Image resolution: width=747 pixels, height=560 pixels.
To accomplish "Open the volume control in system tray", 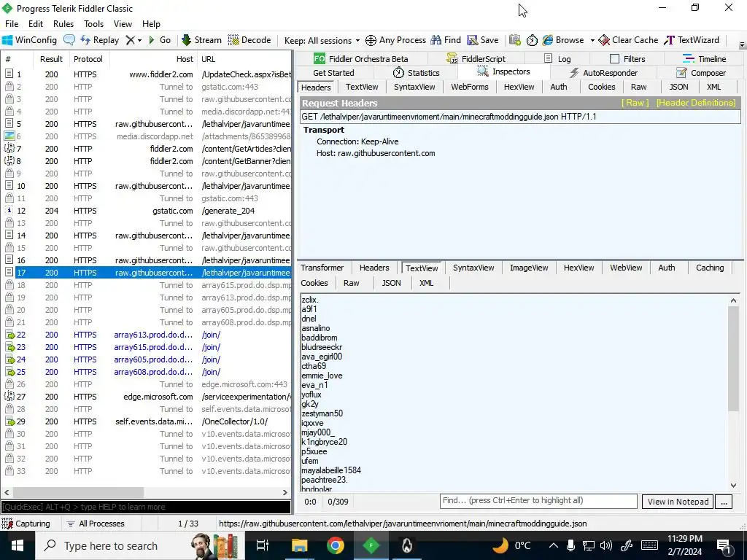I will point(606,545).
